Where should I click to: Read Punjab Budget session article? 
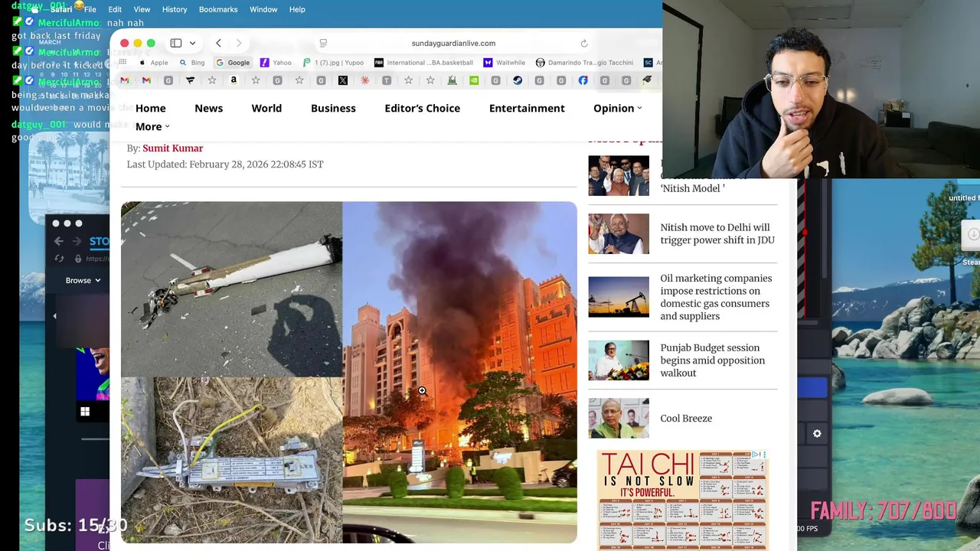click(x=713, y=360)
